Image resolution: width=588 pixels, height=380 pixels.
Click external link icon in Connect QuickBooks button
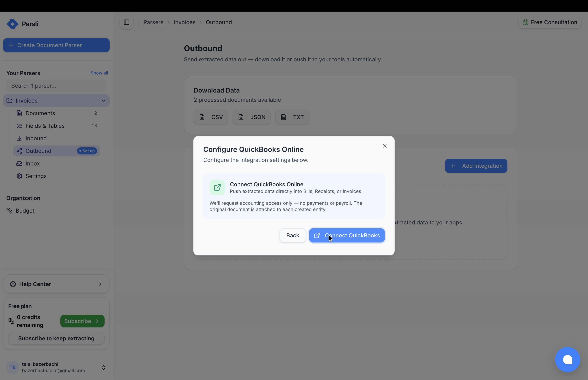point(317,236)
